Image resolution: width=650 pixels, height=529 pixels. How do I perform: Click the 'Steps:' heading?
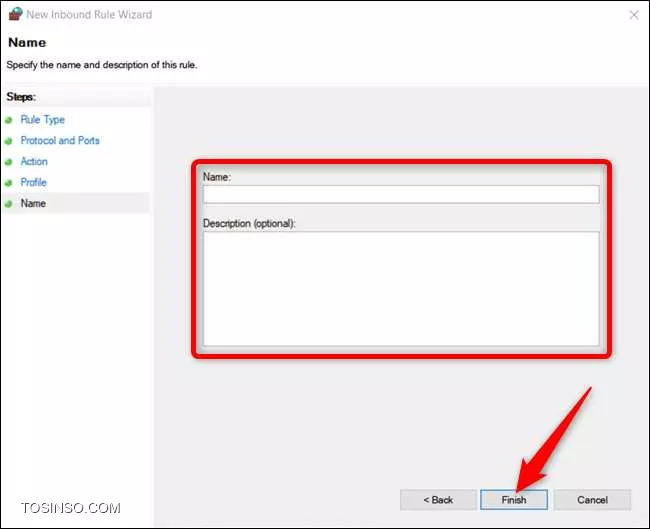(x=21, y=97)
